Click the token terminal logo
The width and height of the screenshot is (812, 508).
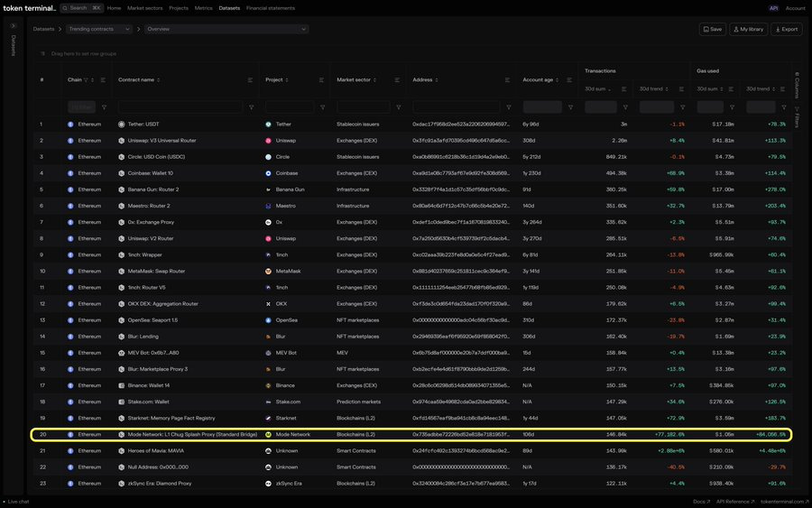tap(29, 8)
